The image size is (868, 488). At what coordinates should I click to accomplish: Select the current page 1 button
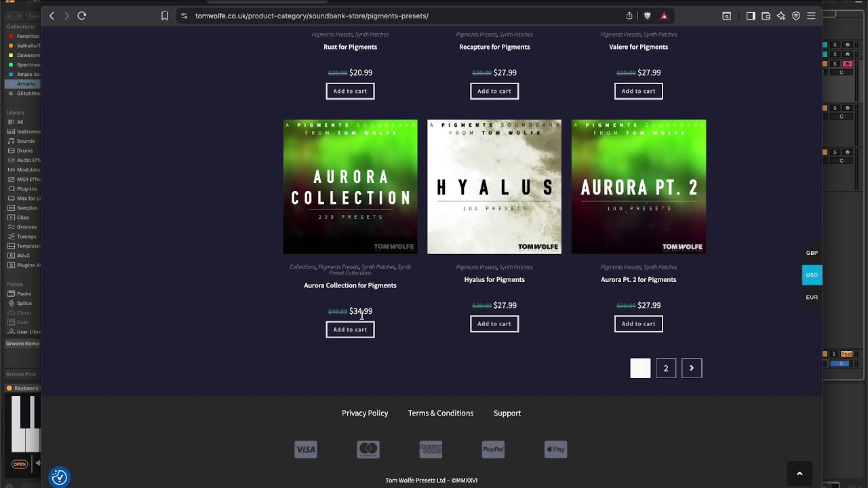640,368
